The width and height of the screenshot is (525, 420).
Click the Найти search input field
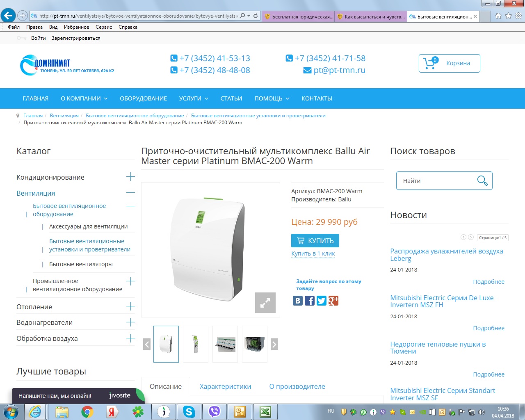(x=435, y=181)
